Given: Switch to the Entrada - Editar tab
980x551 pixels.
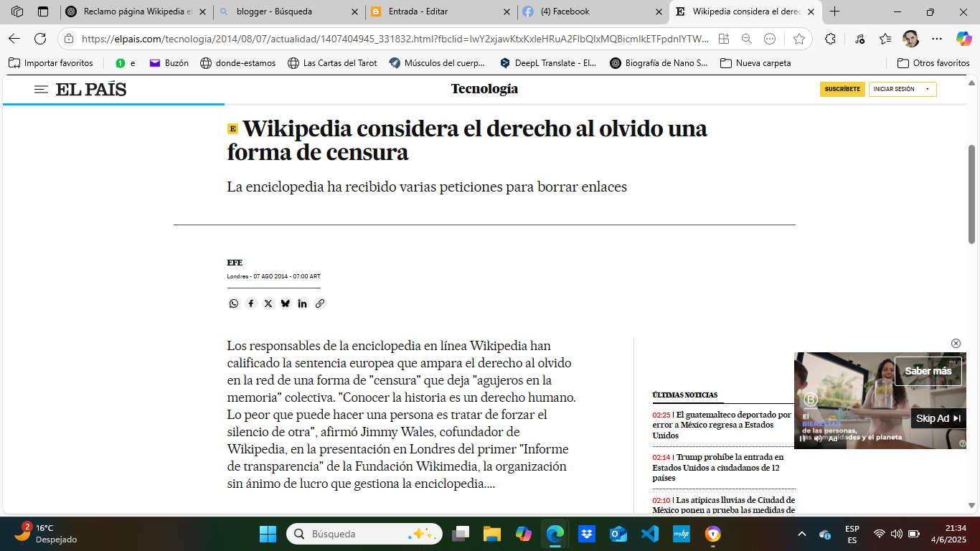Looking at the screenshot, I should (440, 11).
